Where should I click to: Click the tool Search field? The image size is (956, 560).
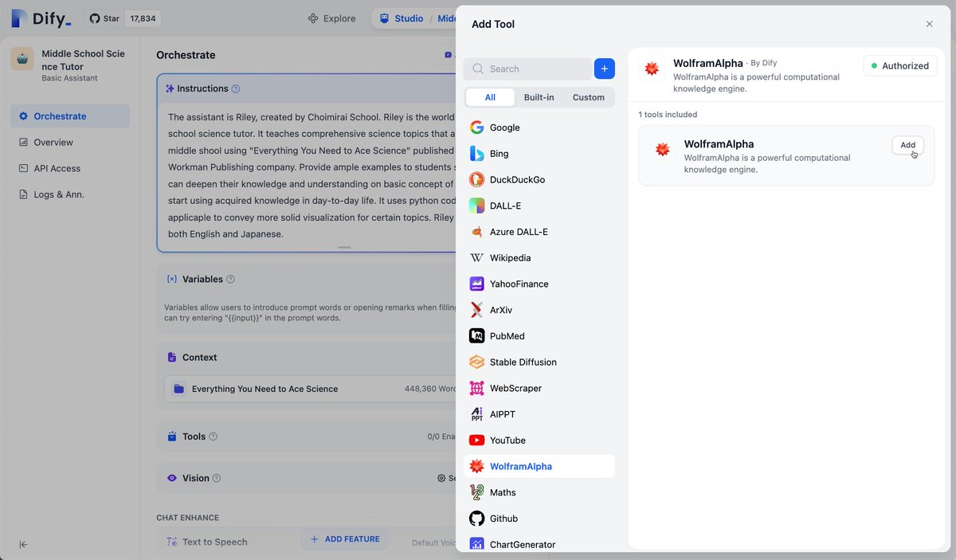click(527, 69)
